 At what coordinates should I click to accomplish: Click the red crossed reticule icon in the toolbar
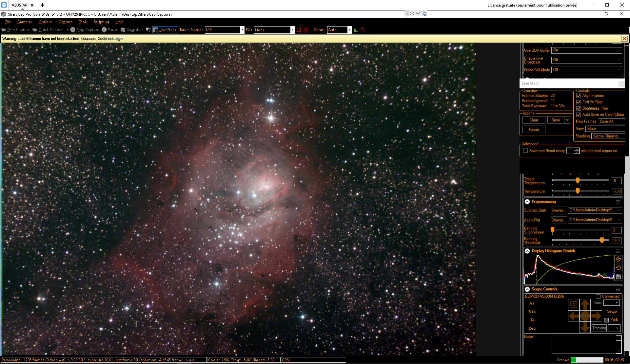click(306, 30)
